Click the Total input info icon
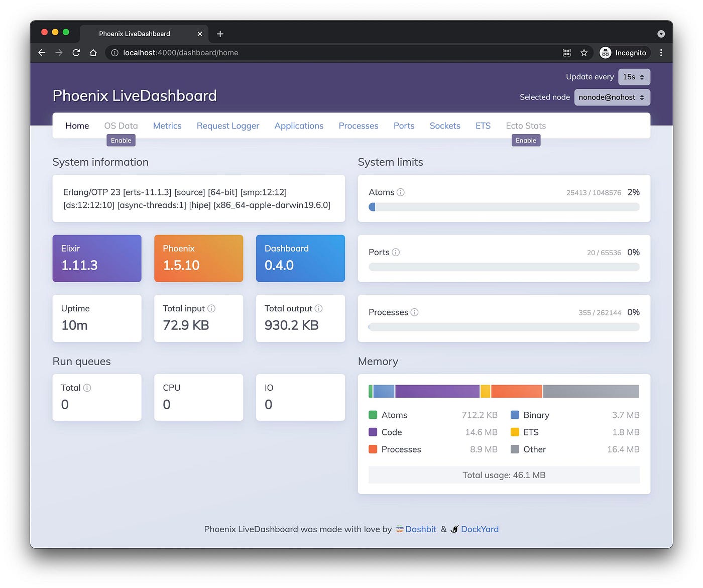This screenshot has width=703, height=588. [x=211, y=308]
